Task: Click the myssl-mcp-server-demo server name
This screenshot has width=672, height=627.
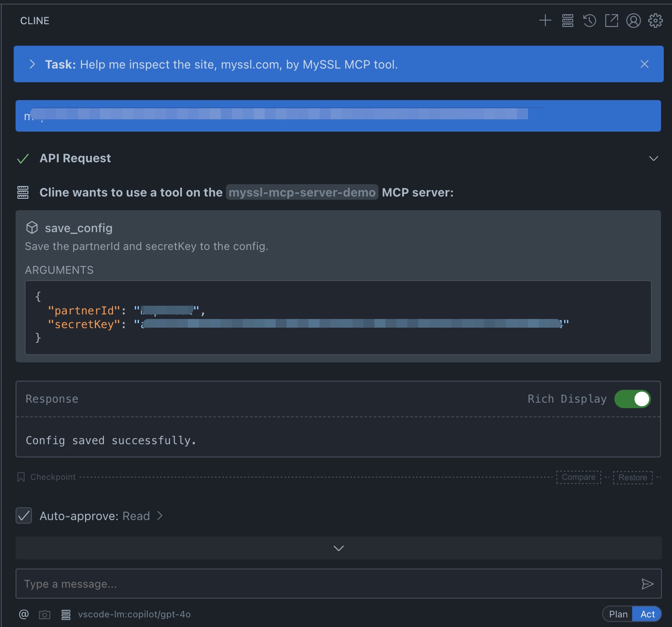Action: tap(302, 192)
